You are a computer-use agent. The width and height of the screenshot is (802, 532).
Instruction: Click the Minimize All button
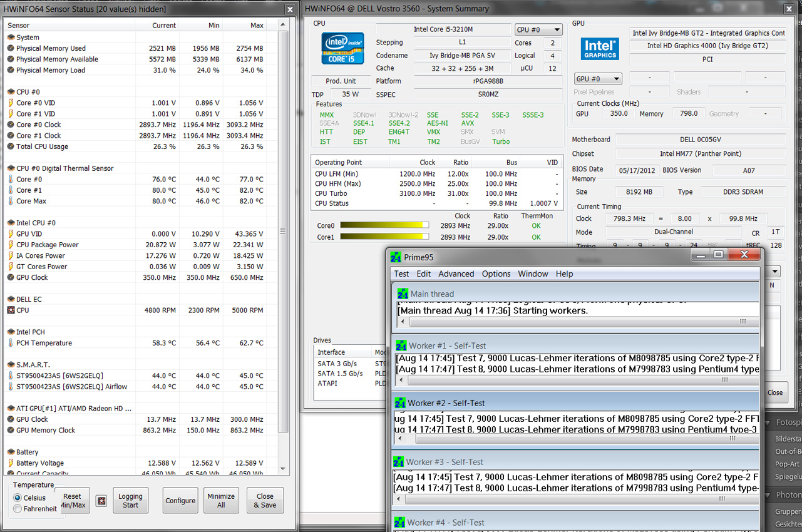tap(221, 501)
